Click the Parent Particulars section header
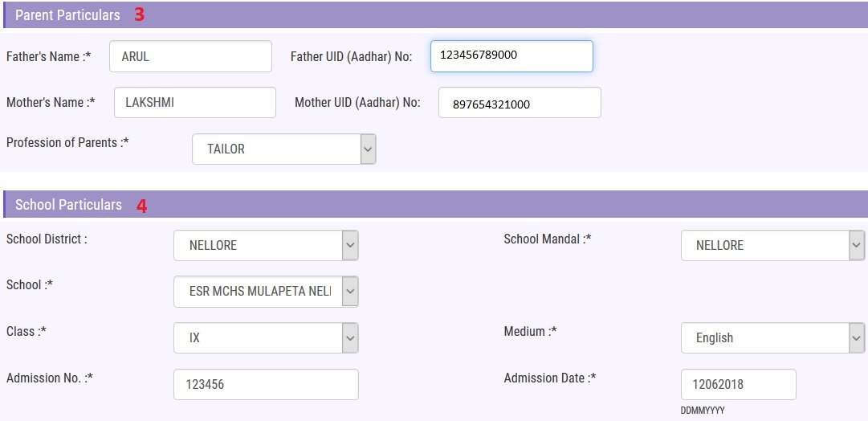The width and height of the screenshot is (868, 421). [67, 15]
